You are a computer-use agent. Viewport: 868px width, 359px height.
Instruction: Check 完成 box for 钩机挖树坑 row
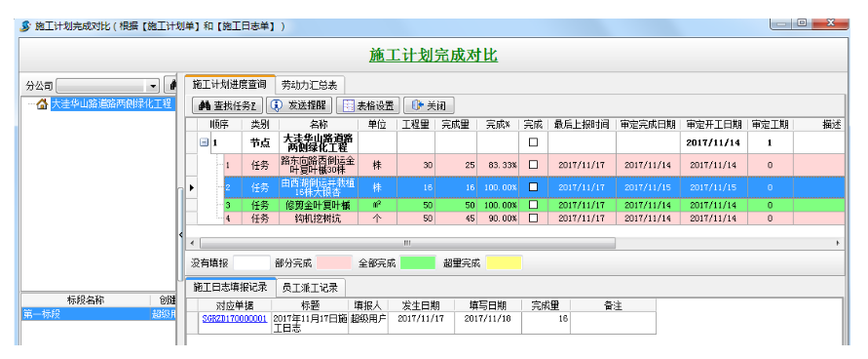[533, 219]
